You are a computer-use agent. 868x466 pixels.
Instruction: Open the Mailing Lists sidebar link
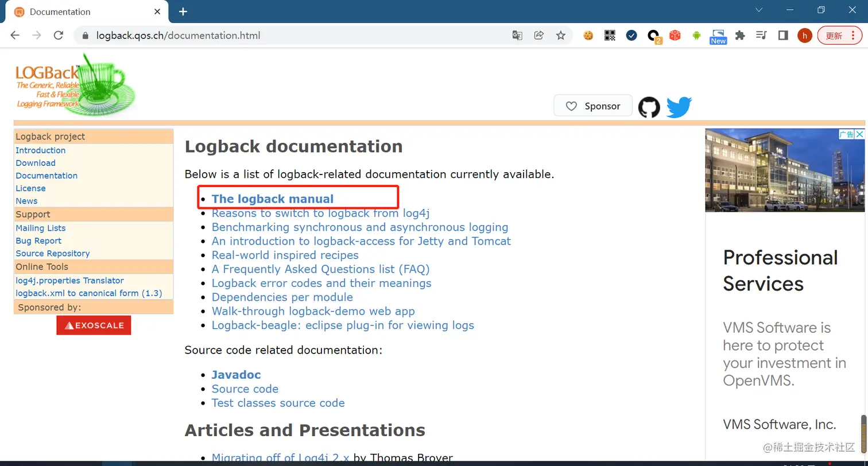[41, 228]
